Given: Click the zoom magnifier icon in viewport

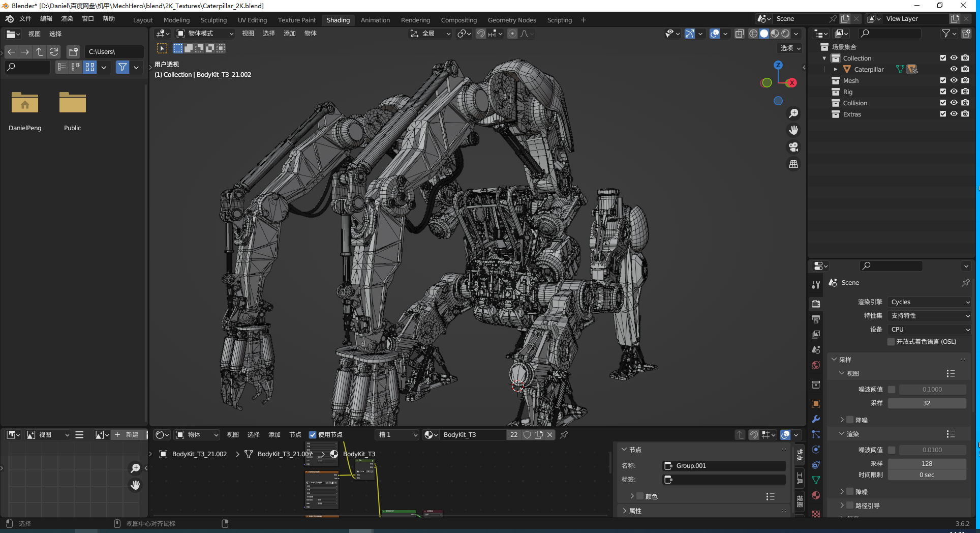Looking at the screenshot, I should [793, 113].
